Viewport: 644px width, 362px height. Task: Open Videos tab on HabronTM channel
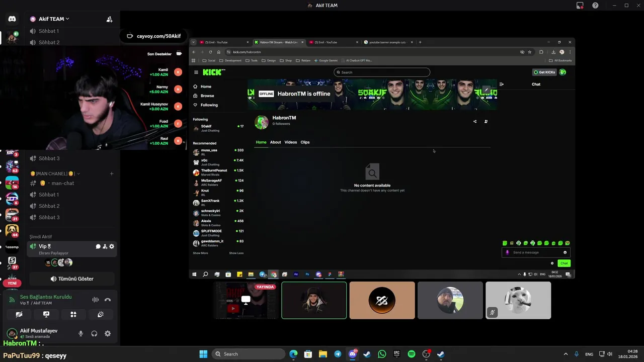[x=291, y=142]
